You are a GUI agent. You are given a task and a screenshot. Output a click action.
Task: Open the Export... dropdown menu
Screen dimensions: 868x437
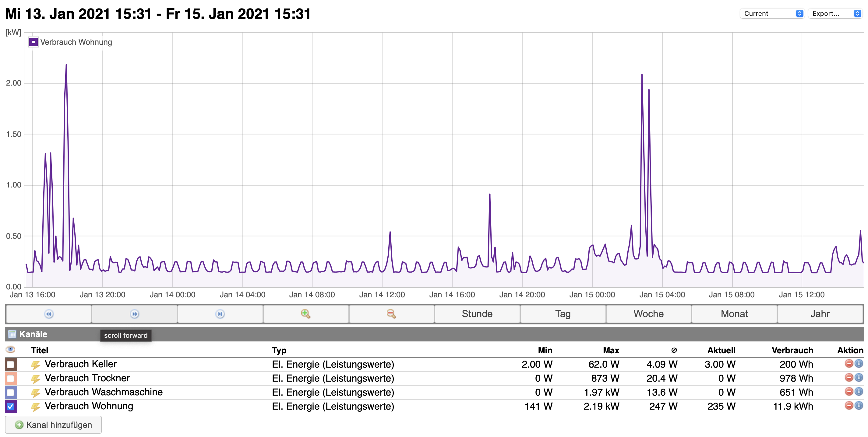click(835, 13)
